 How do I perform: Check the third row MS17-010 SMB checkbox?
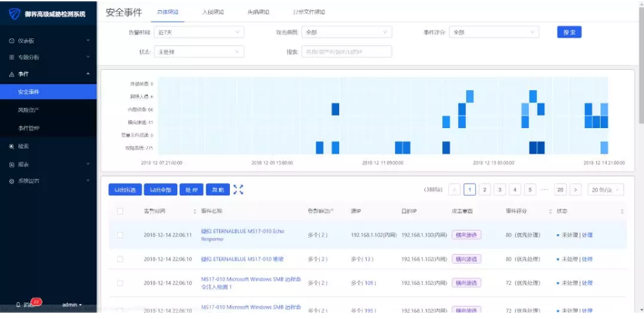120,283
